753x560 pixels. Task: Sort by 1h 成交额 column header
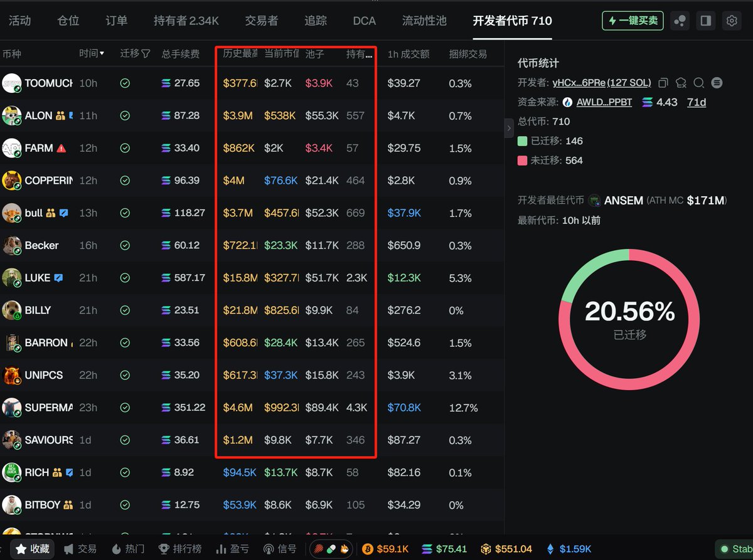point(409,54)
